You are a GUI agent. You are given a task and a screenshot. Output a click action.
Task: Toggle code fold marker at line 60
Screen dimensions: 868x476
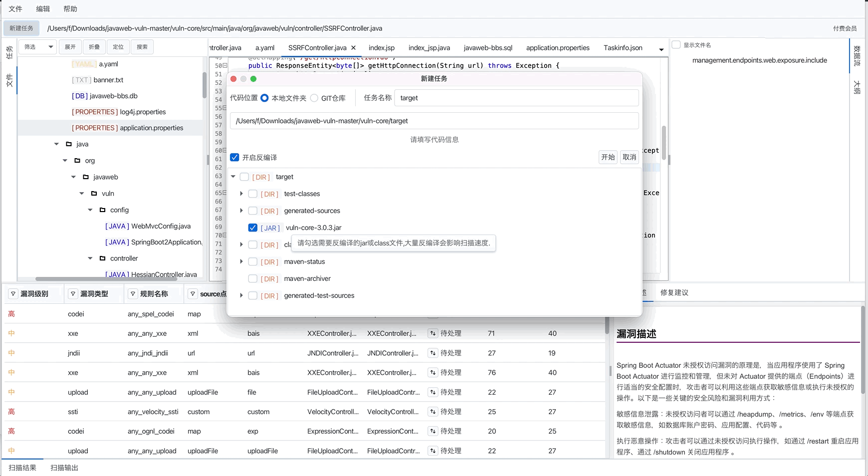pyautogui.click(x=225, y=150)
